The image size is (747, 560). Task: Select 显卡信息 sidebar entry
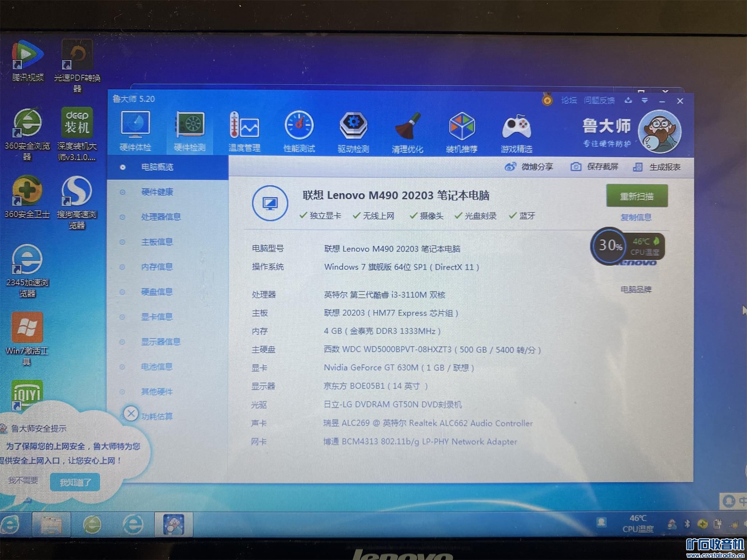click(x=157, y=317)
